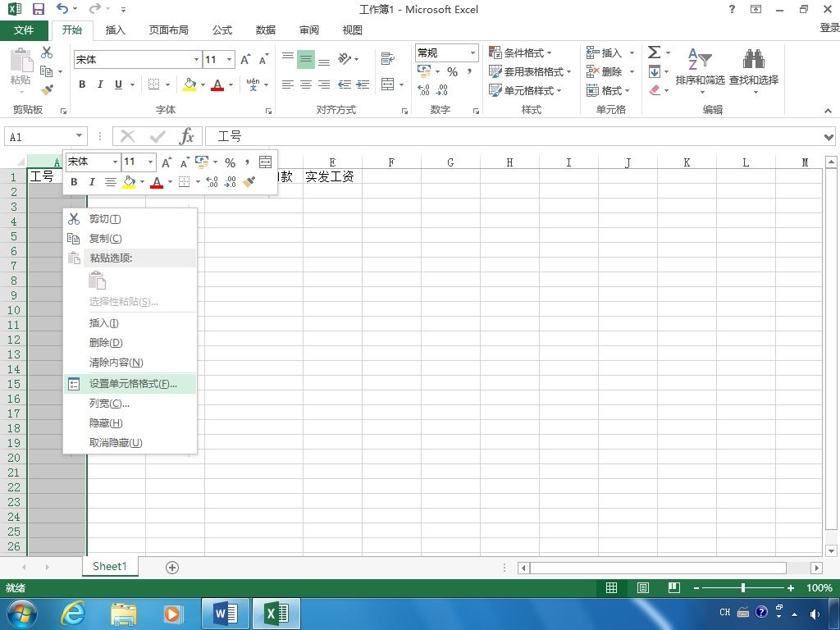The image size is (840, 630).
Task: Switch to the 公式 ribbon tab
Action: 221,30
